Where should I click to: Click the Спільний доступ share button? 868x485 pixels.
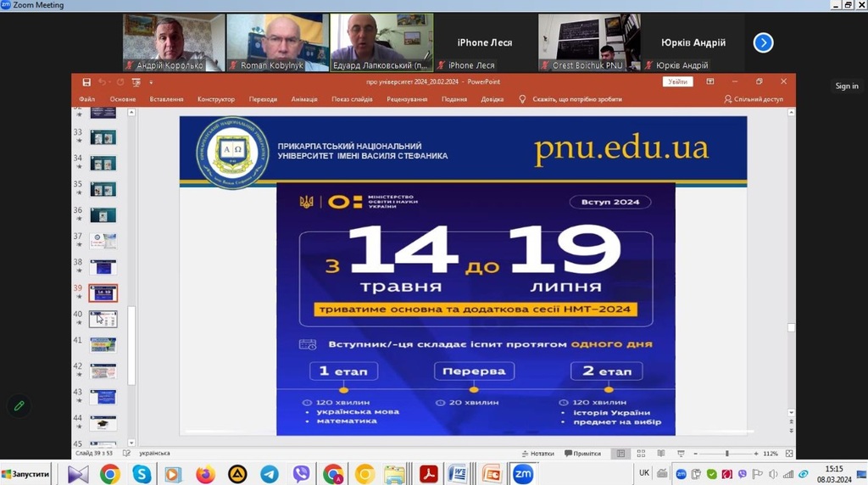[754, 99]
